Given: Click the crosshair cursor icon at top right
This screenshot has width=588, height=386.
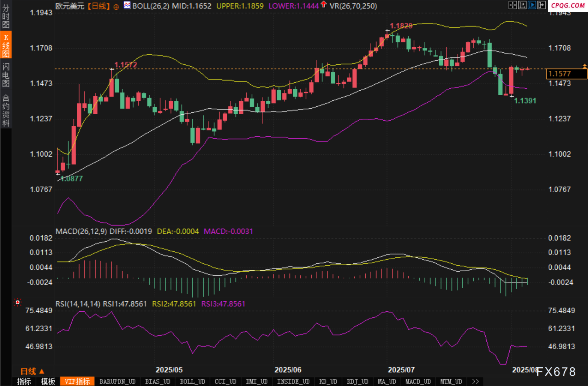Looking at the screenshot, I should click(512, 5).
